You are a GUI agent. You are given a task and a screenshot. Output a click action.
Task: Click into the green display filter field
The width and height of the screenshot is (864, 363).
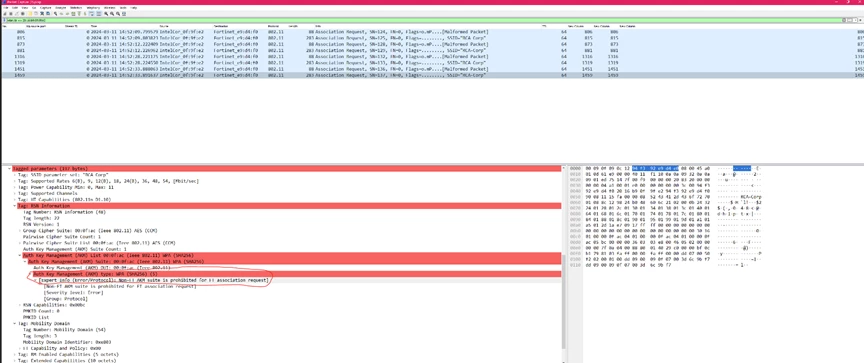[x=424, y=20]
